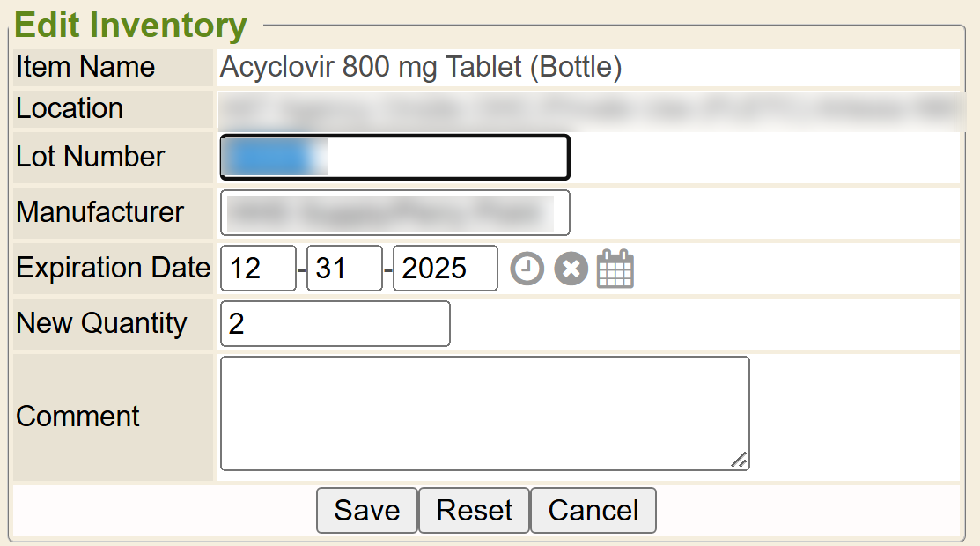The width and height of the screenshot is (980, 546).
Task: Cancel the inventory edit
Action: pos(593,511)
